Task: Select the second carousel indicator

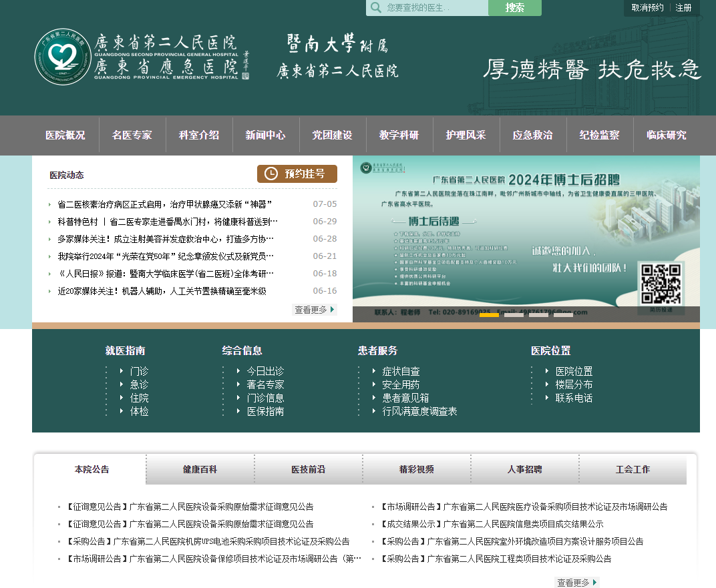Action: tap(514, 315)
